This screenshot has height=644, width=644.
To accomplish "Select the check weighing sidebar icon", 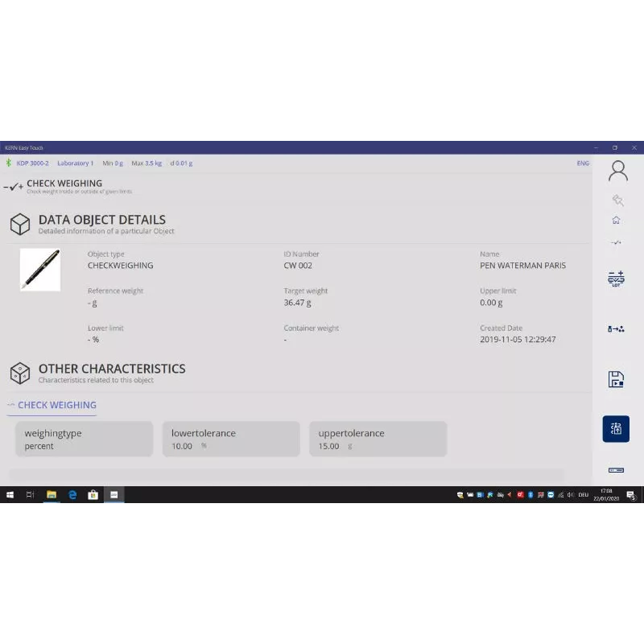I will pos(617,242).
